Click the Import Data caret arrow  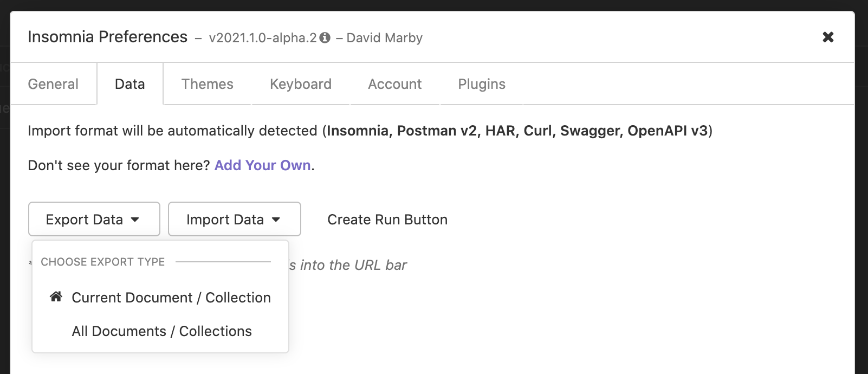coord(276,220)
